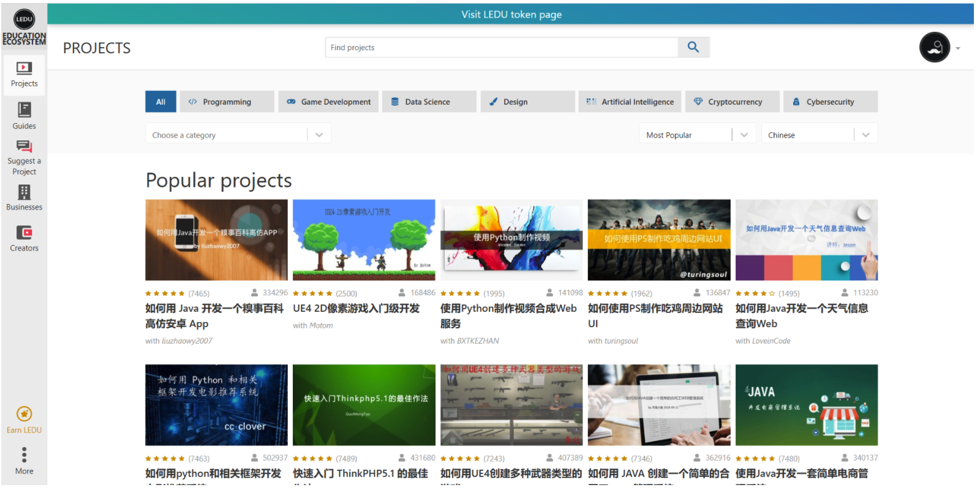980x501 pixels.
Task: Open the Creators sidebar icon
Action: (x=24, y=233)
